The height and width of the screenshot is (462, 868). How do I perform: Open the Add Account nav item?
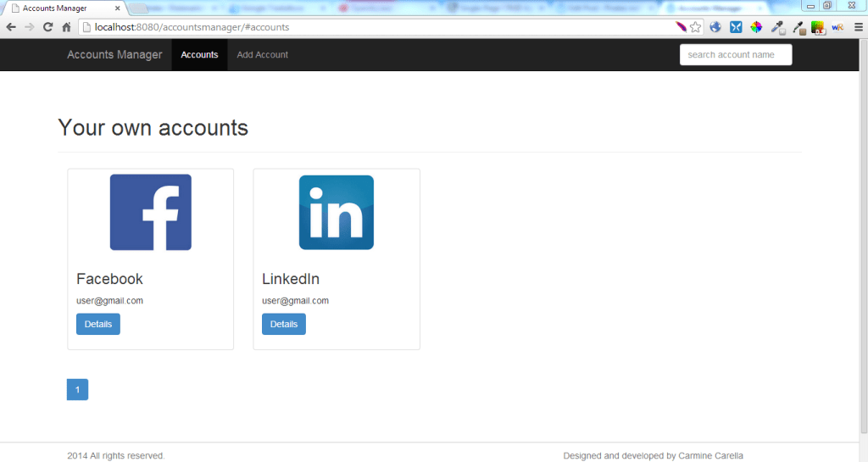coord(262,55)
